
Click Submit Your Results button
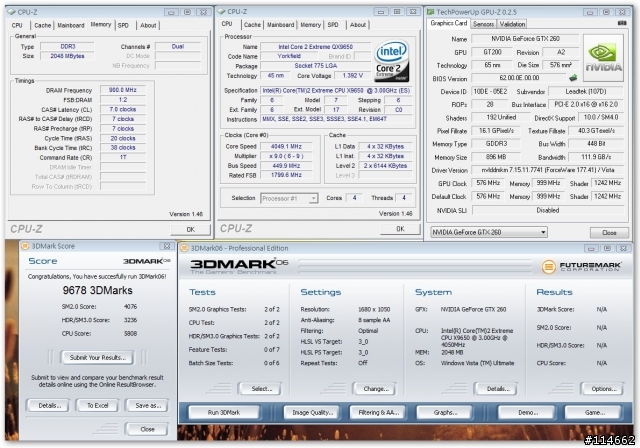point(98,357)
